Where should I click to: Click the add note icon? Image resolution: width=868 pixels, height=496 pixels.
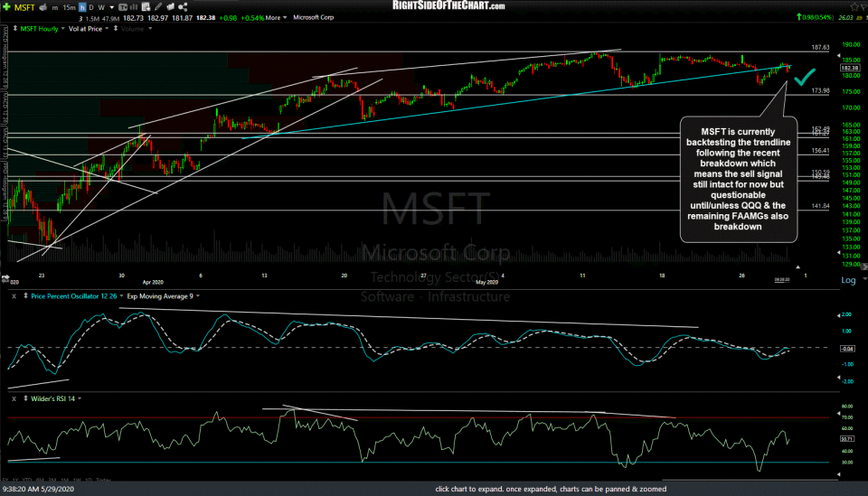point(146,7)
